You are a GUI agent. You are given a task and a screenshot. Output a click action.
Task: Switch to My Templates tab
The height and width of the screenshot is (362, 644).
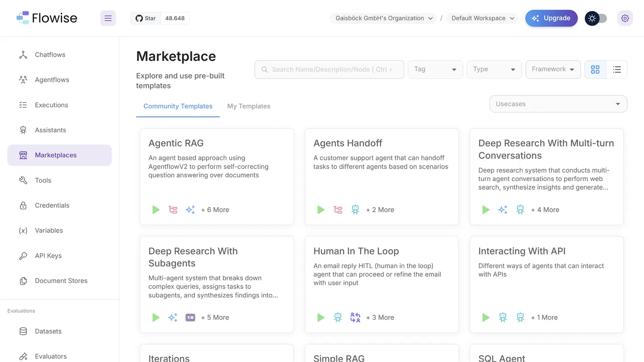(249, 106)
